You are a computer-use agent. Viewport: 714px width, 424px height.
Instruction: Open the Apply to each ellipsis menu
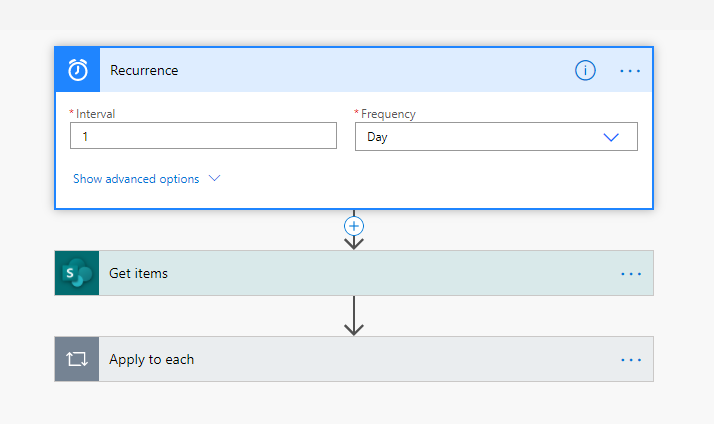[x=630, y=359]
